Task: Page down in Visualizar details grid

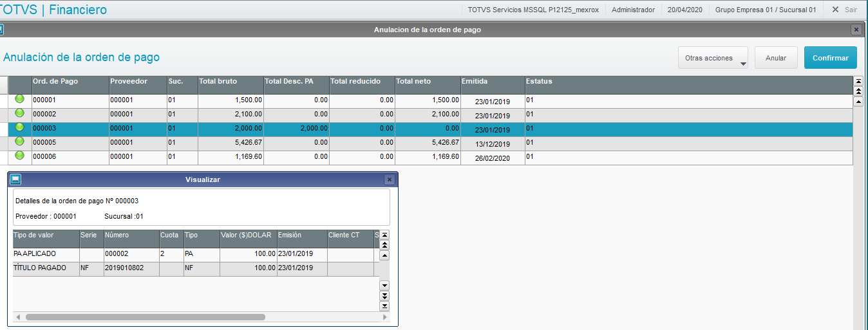Action: (384, 295)
